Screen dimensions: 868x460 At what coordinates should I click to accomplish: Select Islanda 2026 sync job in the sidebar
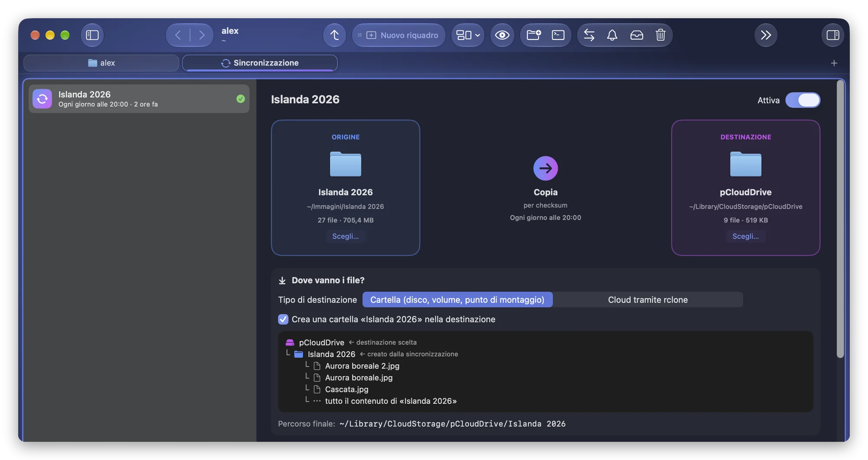point(139,99)
